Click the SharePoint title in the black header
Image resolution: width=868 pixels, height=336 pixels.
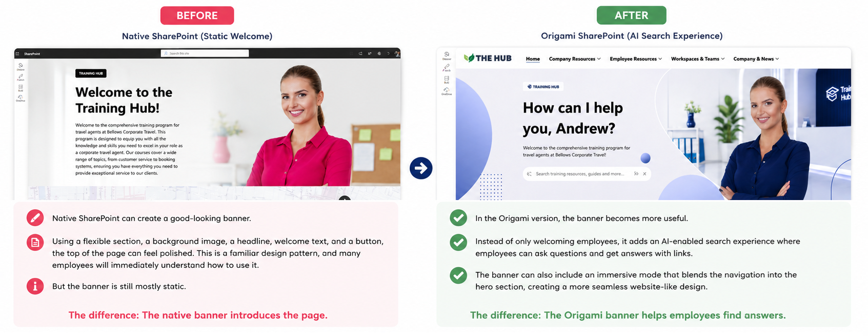pyautogui.click(x=32, y=54)
